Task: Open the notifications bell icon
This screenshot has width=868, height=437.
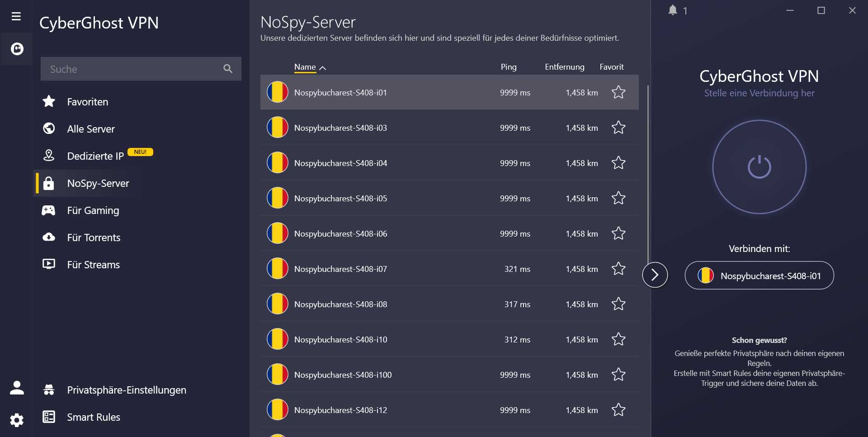Action: coord(673,10)
